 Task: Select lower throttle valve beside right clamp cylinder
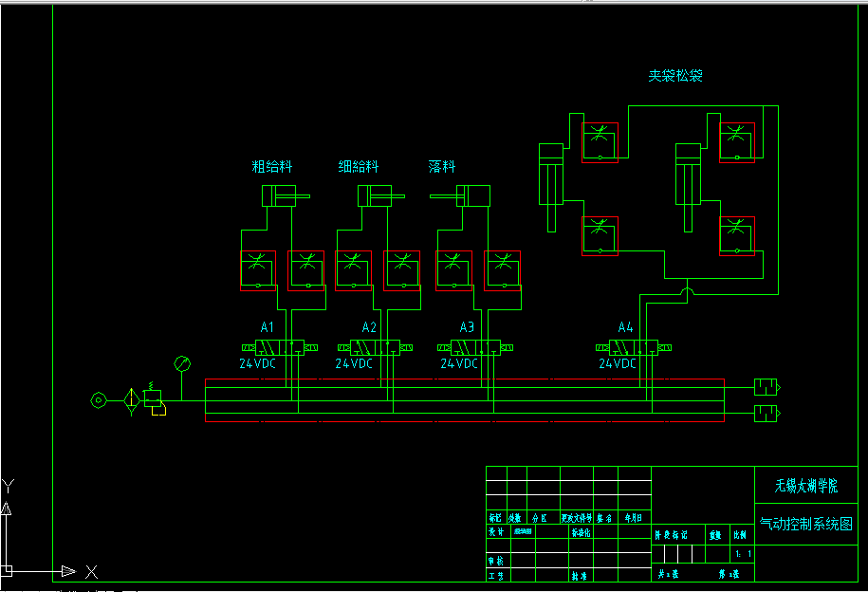737,236
